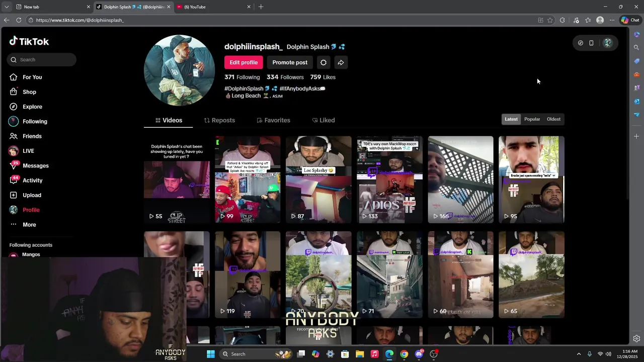Screen dimensions: 644x362
Task: Go back to previous page
Action: click(6, 20)
